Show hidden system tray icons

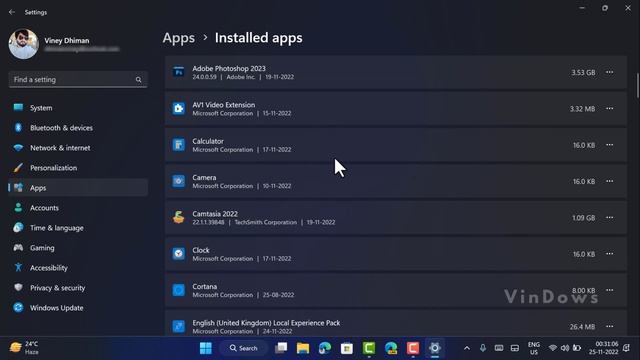coord(467,348)
